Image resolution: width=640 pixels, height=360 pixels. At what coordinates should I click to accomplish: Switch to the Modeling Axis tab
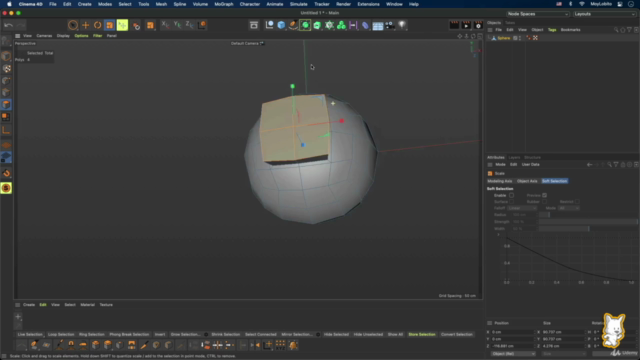click(500, 181)
